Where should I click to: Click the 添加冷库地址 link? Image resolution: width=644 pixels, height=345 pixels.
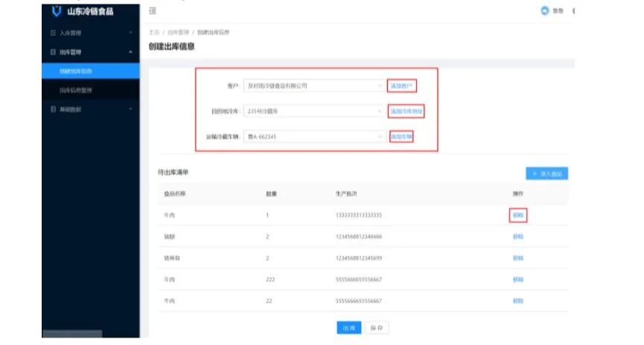[406, 112]
